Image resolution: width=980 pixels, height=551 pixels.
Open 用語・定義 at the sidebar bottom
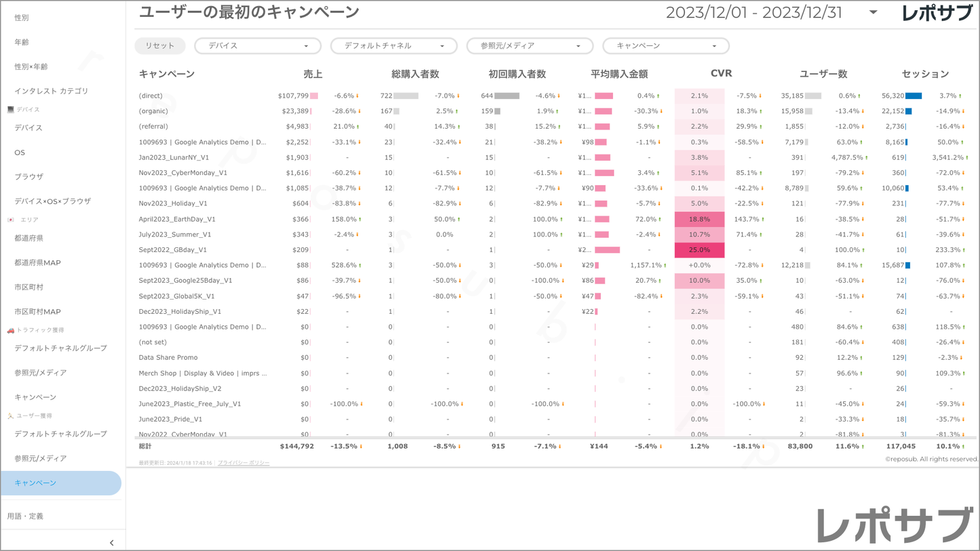26,516
